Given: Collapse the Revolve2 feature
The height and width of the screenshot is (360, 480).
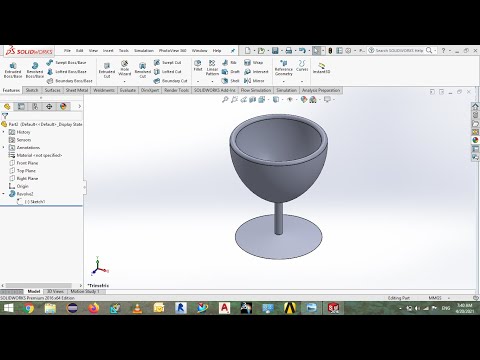Looking at the screenshot, I should (x=4, y=194).
